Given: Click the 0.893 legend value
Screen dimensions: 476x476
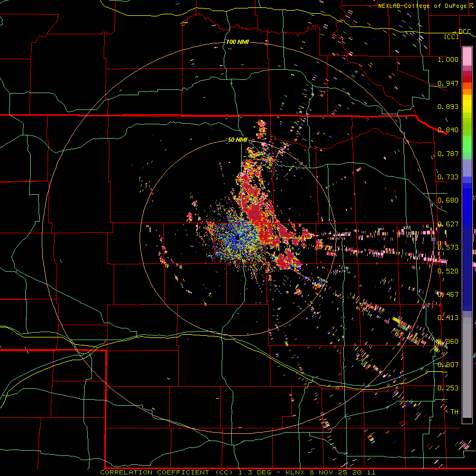Looking at the screenshot, I should tap(448, 106).
